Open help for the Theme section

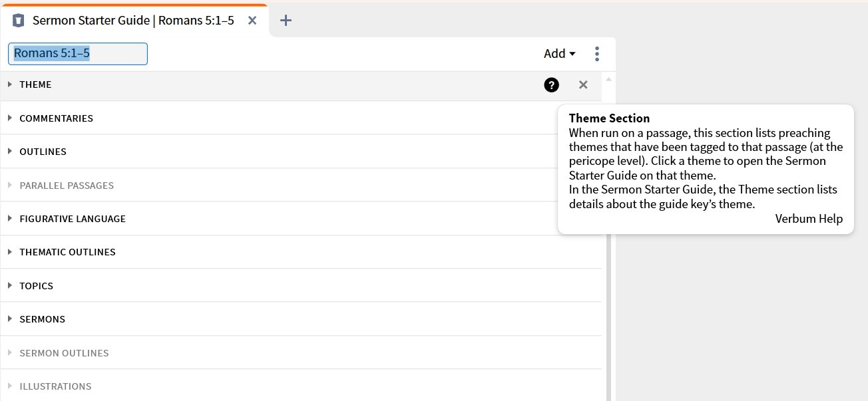click(551, 85)
